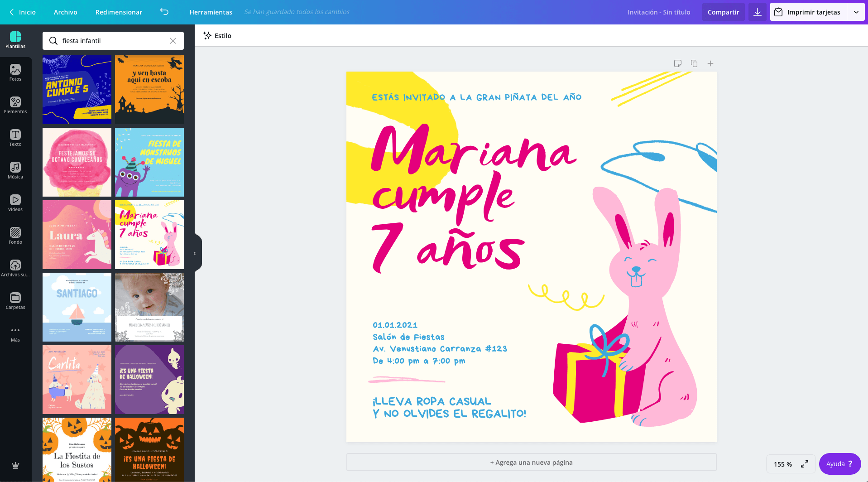Open the Fotos panel in sidebar
The width and height of the screenshot is (868, 482).
15,72
